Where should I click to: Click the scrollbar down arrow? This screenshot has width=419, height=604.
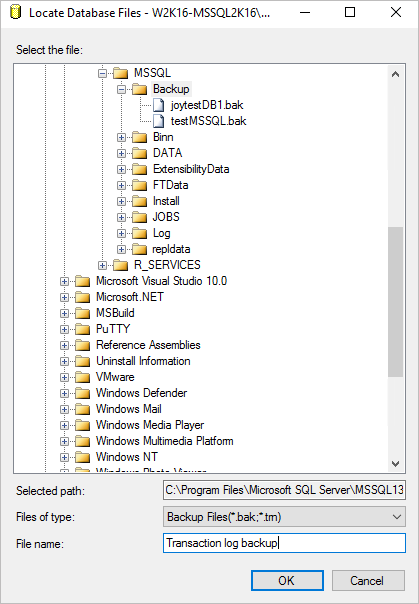[396, 464]
